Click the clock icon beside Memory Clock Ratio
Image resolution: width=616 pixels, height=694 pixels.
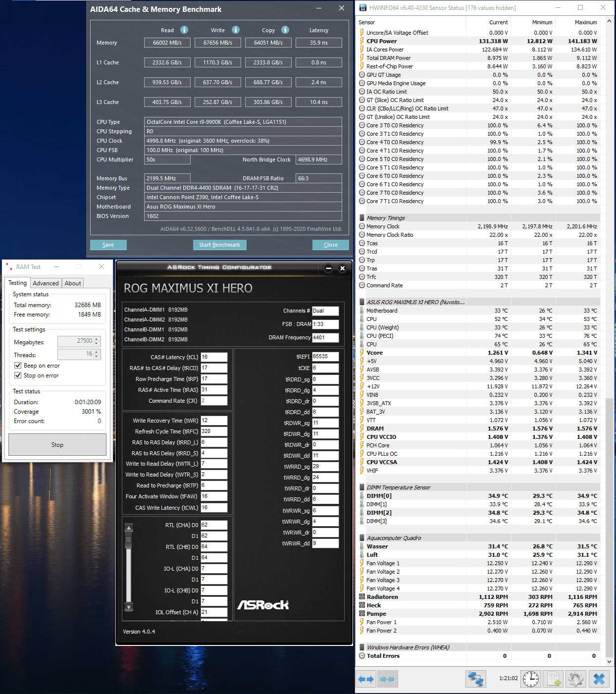point(362,235)
